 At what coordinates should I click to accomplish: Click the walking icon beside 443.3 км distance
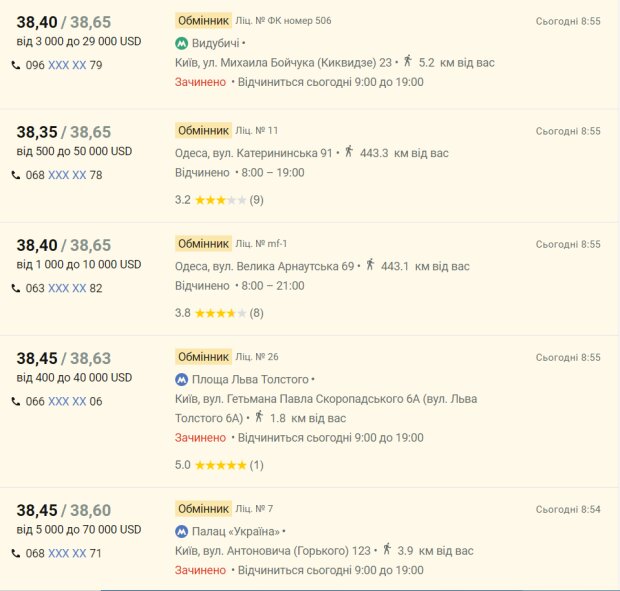349,152
